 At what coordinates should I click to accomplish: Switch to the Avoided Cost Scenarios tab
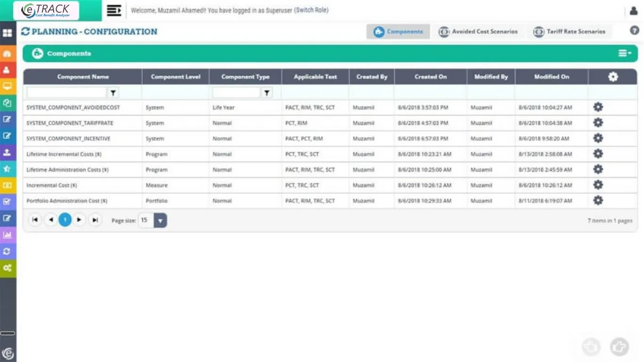[478, 32]
